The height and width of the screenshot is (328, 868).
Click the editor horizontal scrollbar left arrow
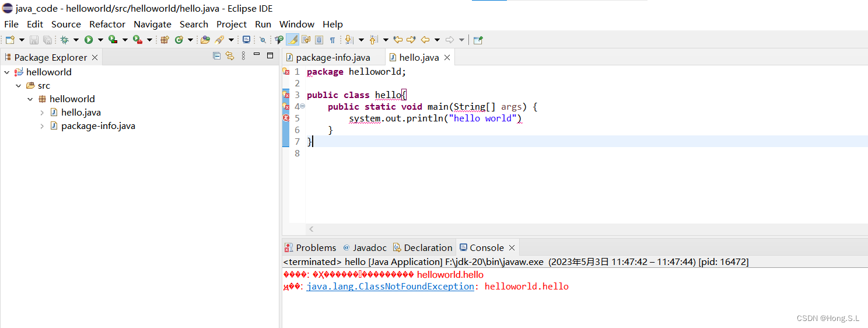coord(311,229)
